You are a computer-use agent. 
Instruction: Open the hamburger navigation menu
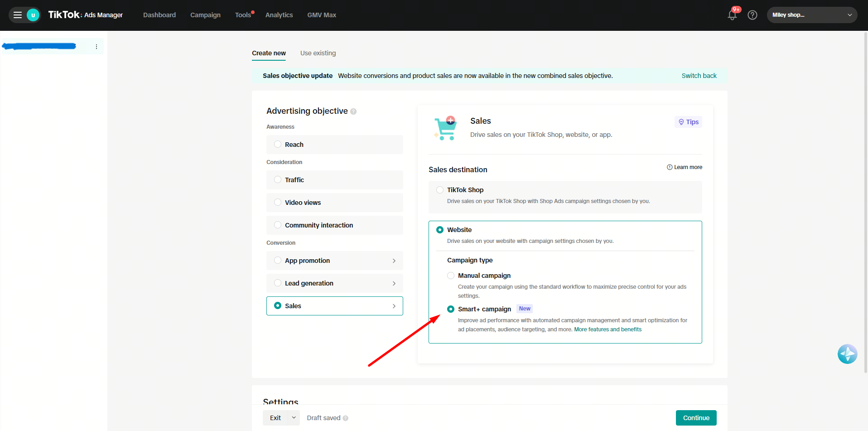point(18,15)
